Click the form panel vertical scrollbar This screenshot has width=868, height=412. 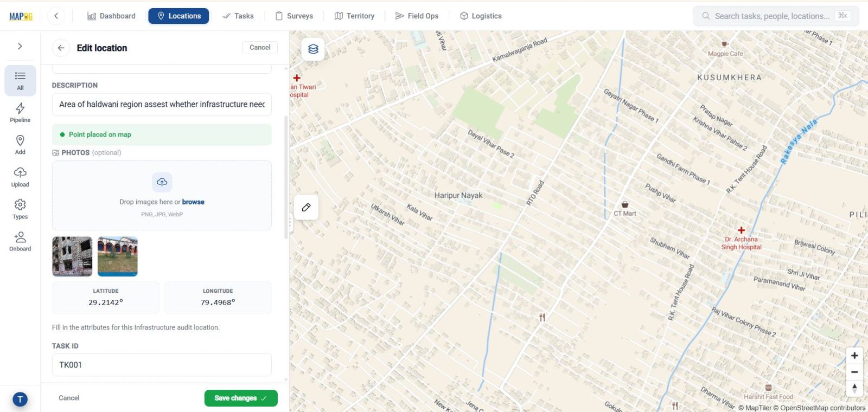(x=286, y=177)
